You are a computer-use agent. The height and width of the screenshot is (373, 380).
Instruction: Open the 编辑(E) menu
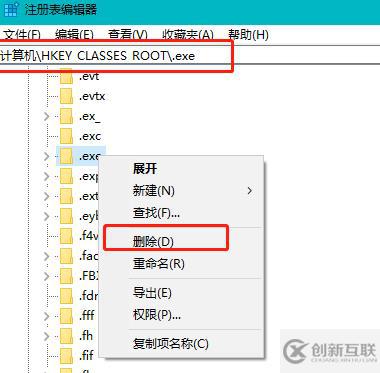click(x=74, y=34)
